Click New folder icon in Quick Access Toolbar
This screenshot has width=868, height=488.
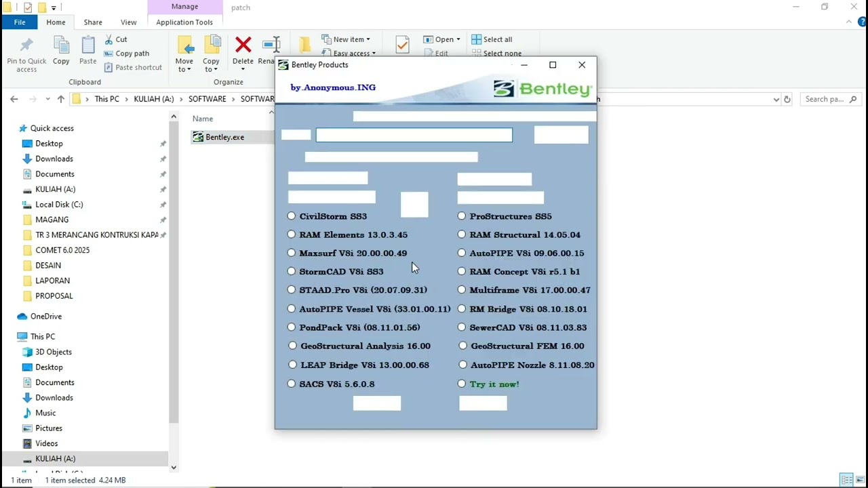point(41,7)
